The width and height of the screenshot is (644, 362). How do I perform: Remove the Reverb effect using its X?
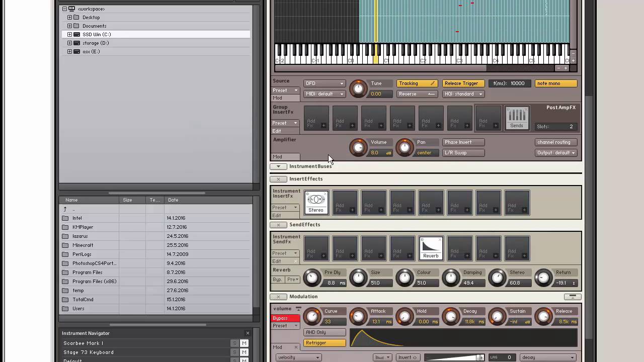(x=440, y=240)
